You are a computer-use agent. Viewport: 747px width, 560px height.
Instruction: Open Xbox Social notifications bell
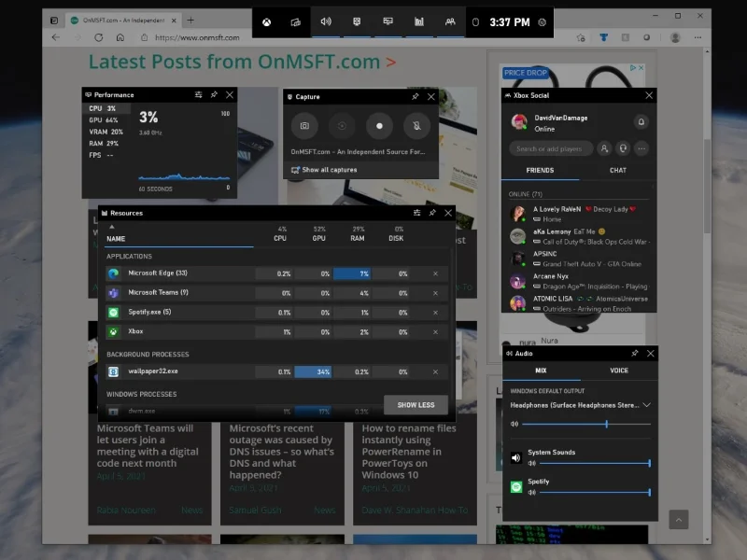641,121
